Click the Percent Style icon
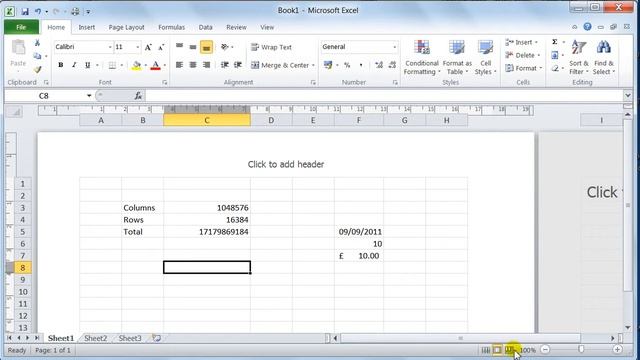 pos(347,65)
